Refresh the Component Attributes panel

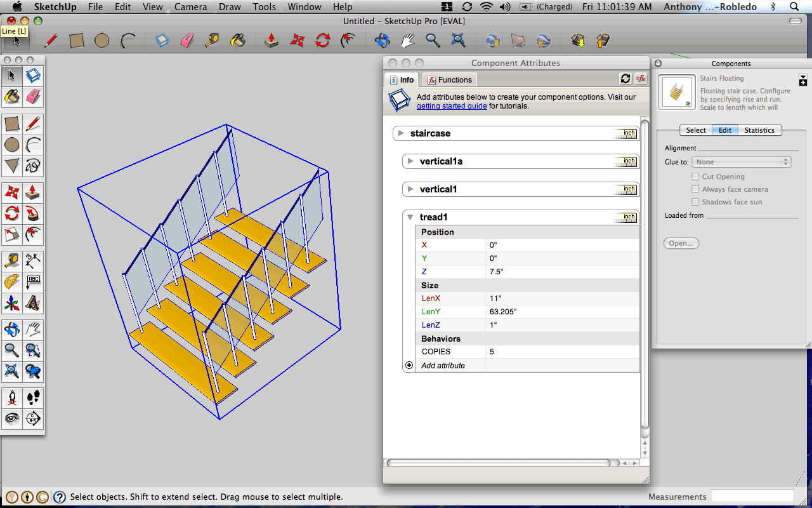(625, 78)
